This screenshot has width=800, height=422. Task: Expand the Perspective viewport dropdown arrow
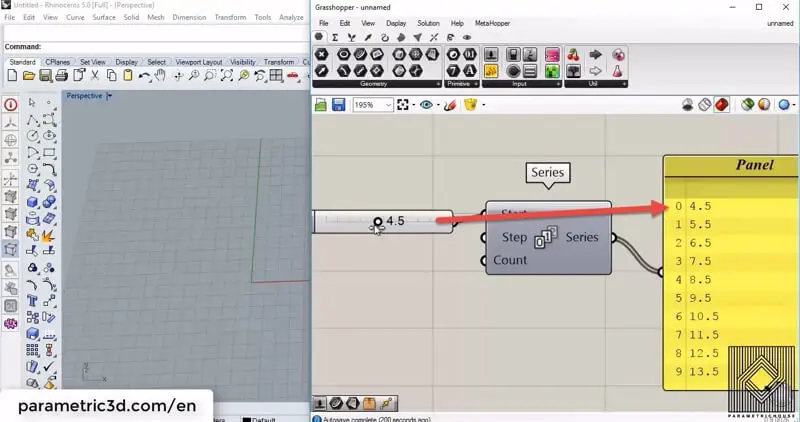[109, 96]
